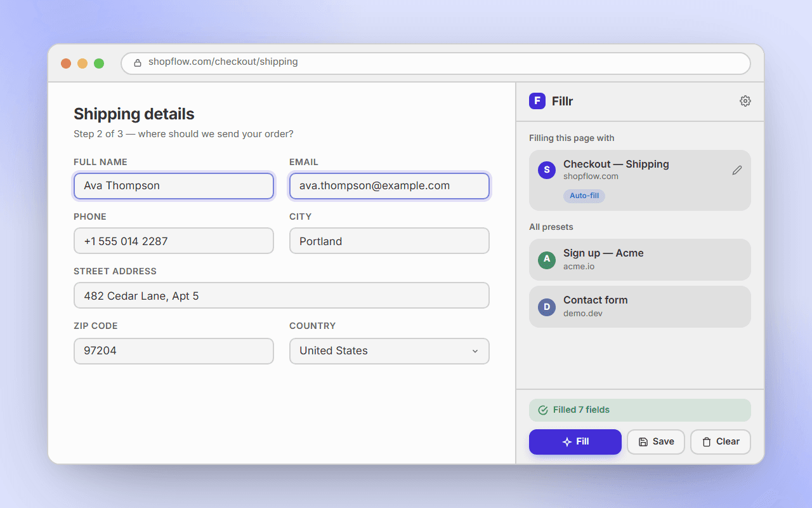Click into the City field

pyautogui.click(x=390, y=241)
